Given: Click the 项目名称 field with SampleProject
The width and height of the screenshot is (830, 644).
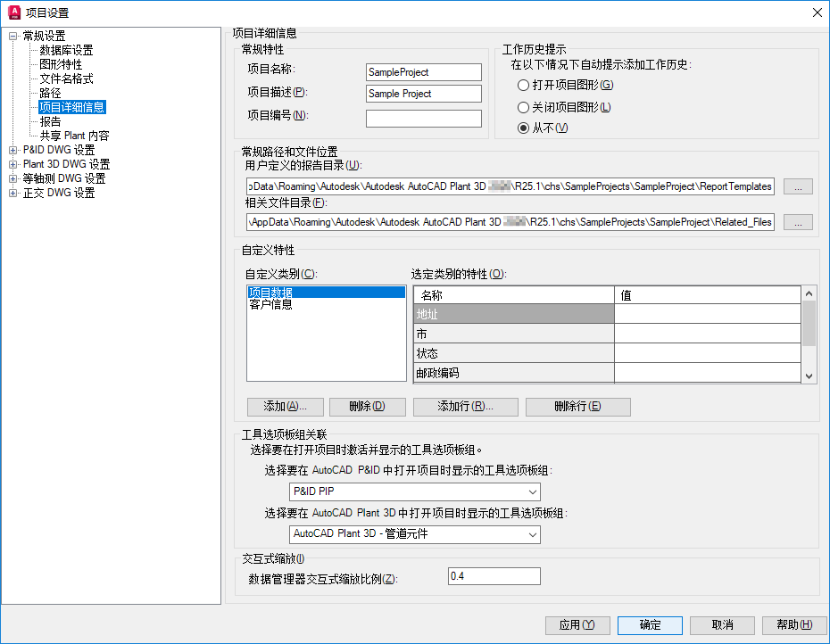Looking at the screenshot, I should [x=423, y=72].
